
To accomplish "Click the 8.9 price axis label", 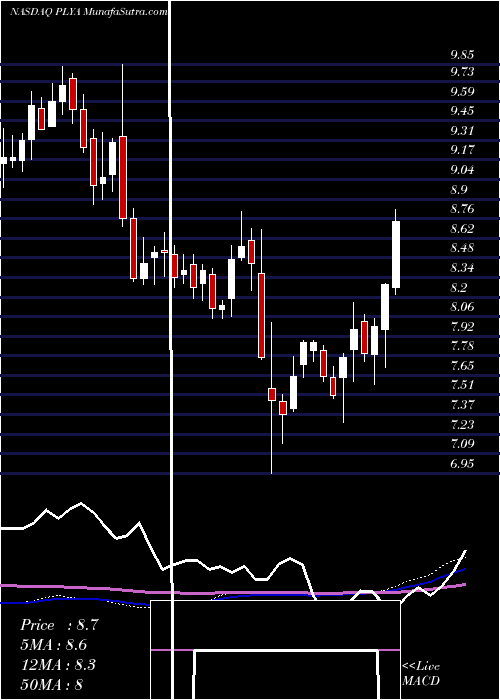I will click(x=458, y=190).
